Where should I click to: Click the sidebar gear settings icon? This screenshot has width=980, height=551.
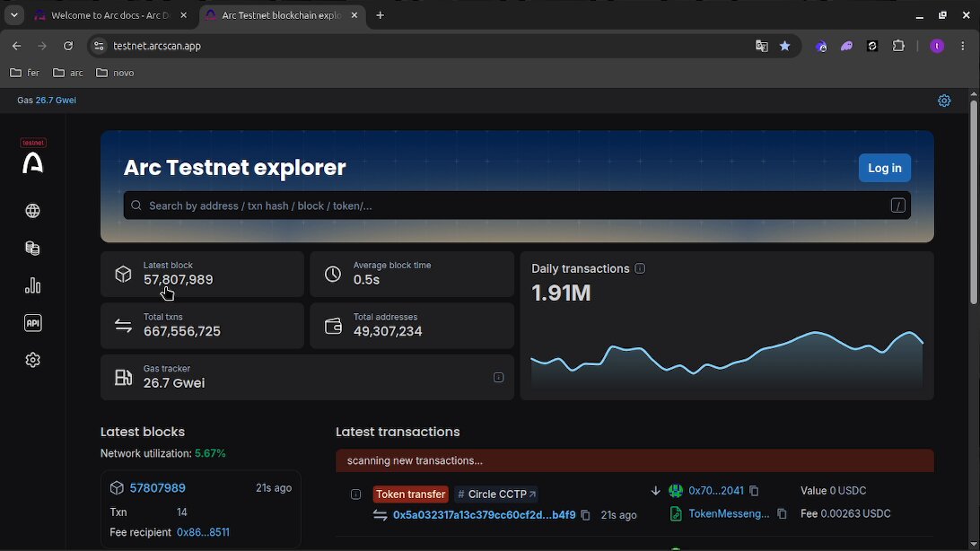coord(32,360)
